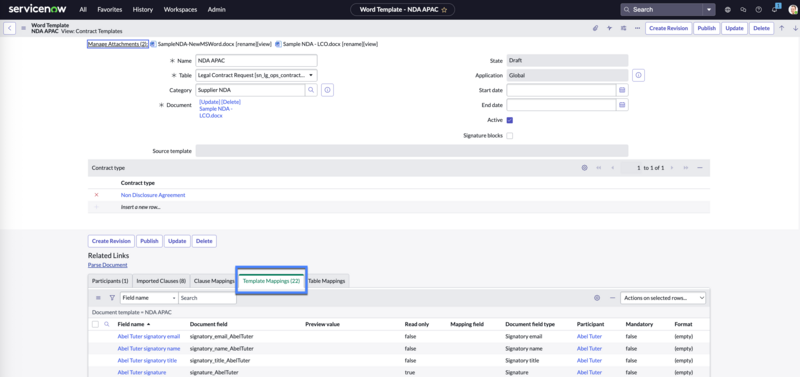Click Category lookup magnifier icon

[x=311, y=90]
